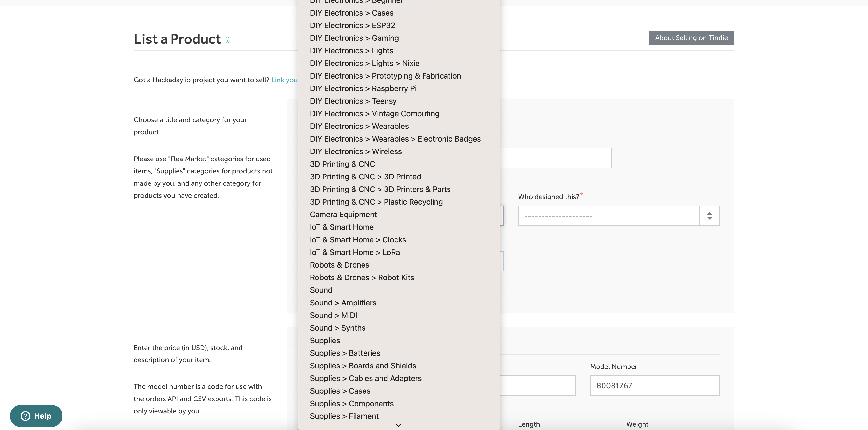Click the chevron at the bottom of the category list
The width and height of the screenshot is (868, 430).
click(x=398, y=425)
